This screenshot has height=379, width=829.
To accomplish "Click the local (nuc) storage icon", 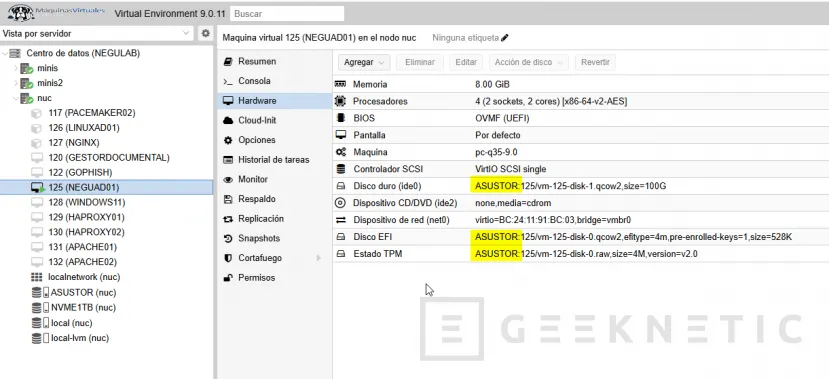I will click(40, 323).
